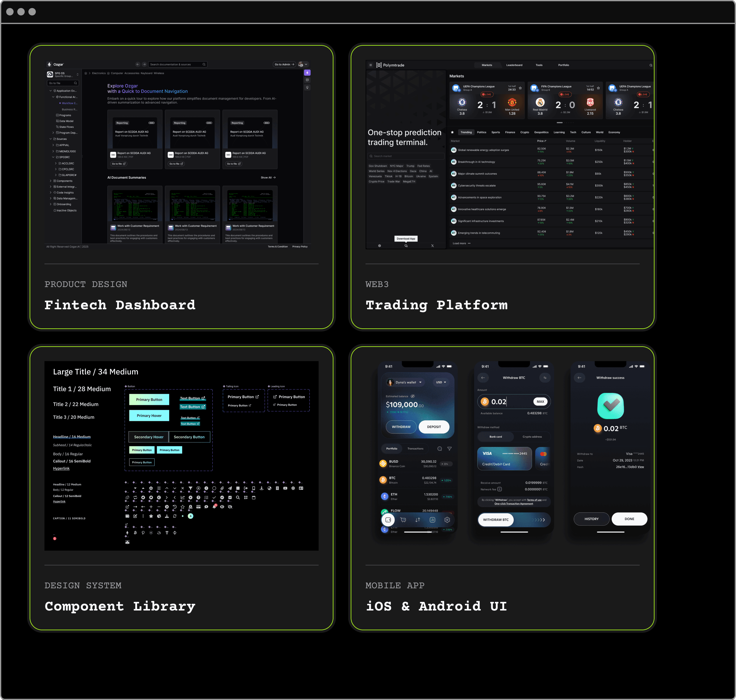Click the lightbulb icon in Ozgar right sidebar
The height and width of the screenshot is (700, 736).
[x=307, y=88]
